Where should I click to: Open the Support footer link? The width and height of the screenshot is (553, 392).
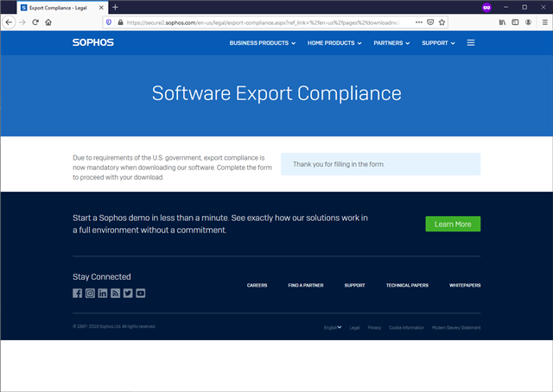click(x=355, y=285)
